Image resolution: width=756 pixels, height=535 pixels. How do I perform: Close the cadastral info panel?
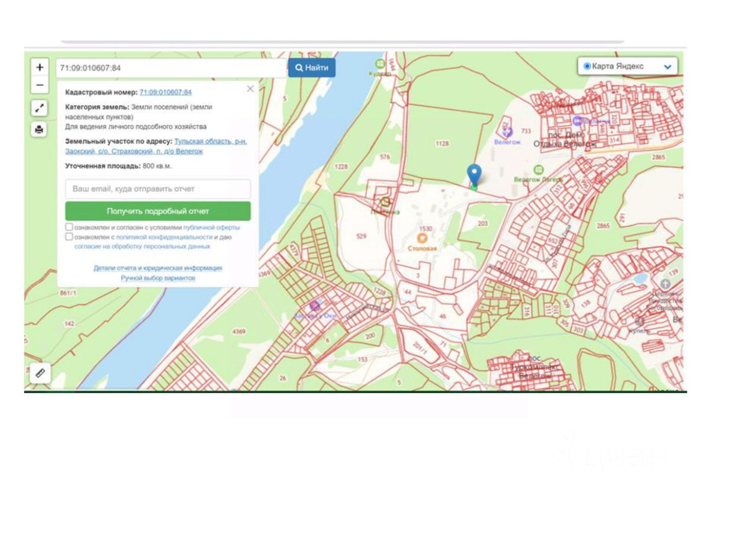point(250,89)
